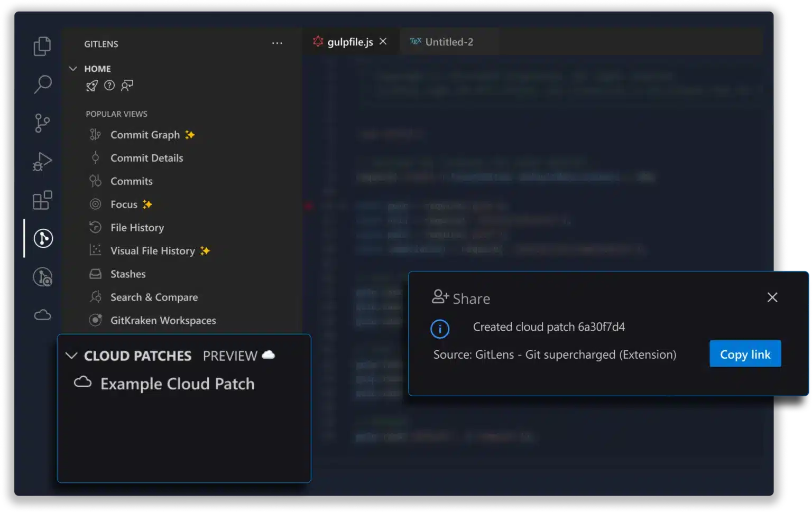Screen dimensions: 812x513
Task: Open the Source Control branch icon
Action: click(42, 123)
